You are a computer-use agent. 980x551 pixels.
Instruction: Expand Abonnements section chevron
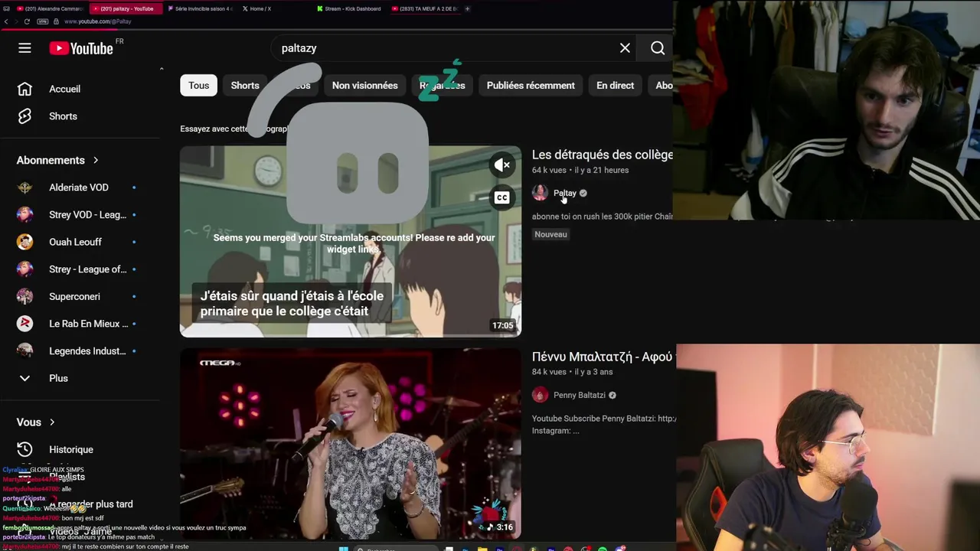pos(96,160)
